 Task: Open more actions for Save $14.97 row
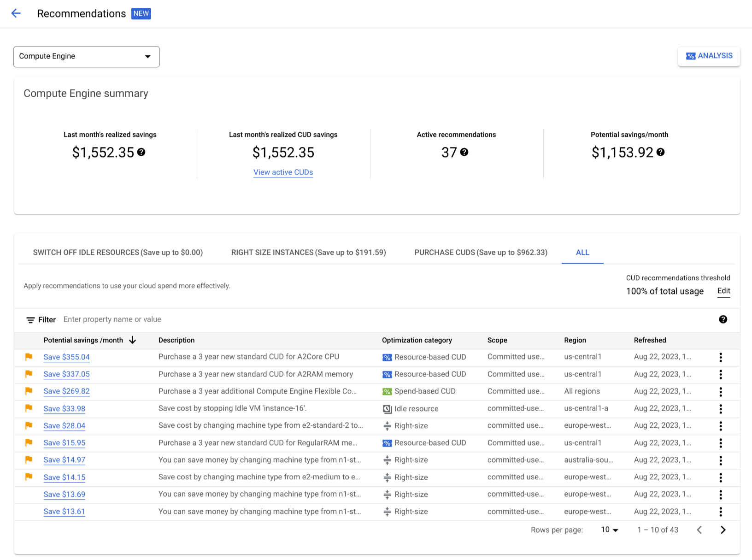[x=721, y=460]
